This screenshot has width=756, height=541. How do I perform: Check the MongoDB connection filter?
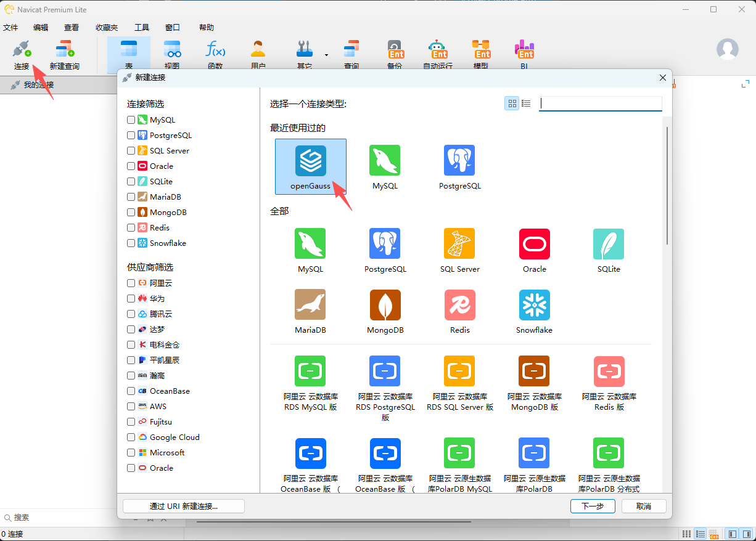coord(131,213)
